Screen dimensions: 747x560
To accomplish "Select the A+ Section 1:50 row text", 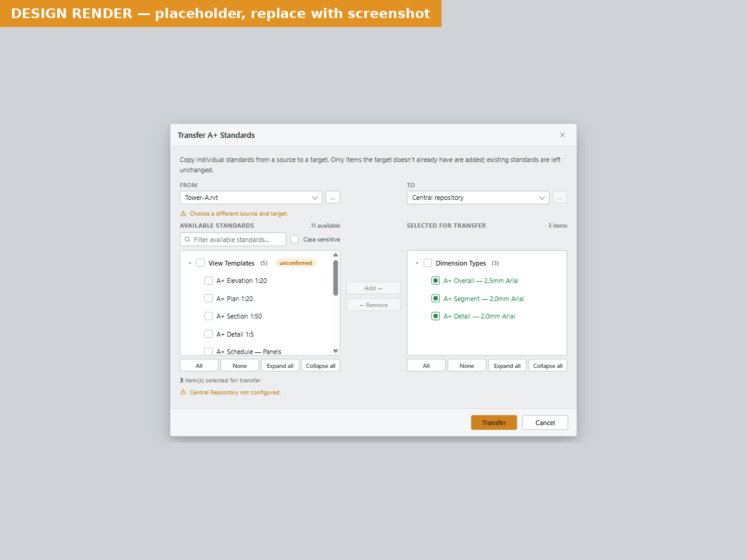I will pyautogui.click(x=239, y=316).
